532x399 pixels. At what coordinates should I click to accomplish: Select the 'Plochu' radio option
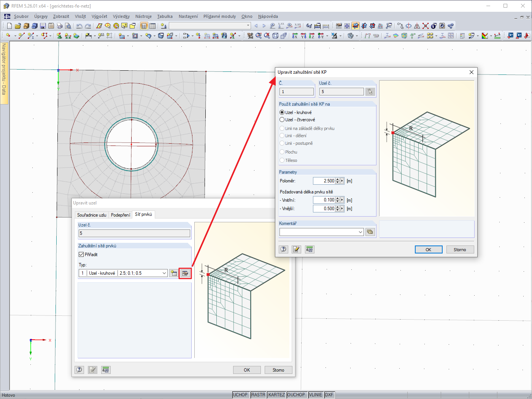tap(282, 152)
